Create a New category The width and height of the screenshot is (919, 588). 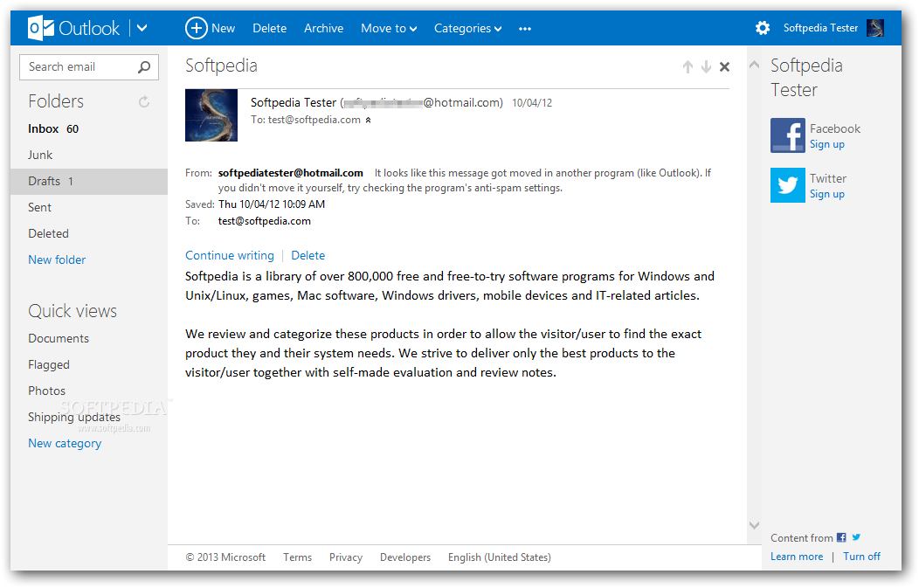click(x=65, y=444)
